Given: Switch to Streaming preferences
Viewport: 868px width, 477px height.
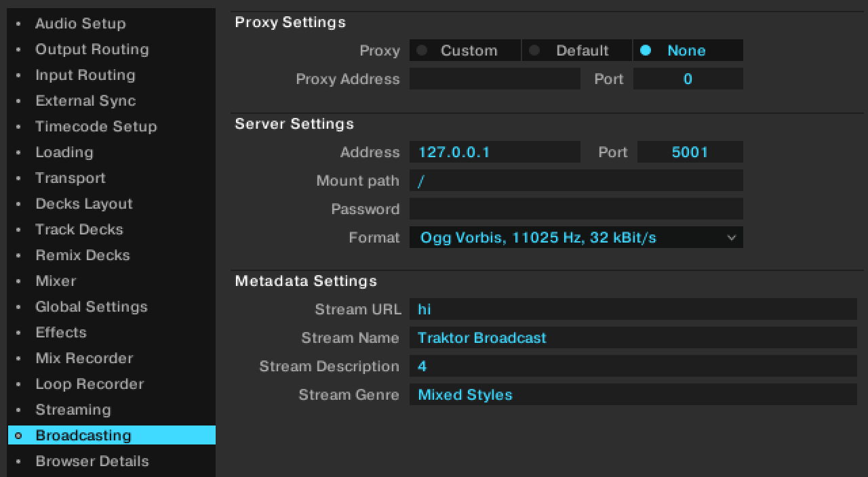Looking at the screenshot, I should pos(73,410).
